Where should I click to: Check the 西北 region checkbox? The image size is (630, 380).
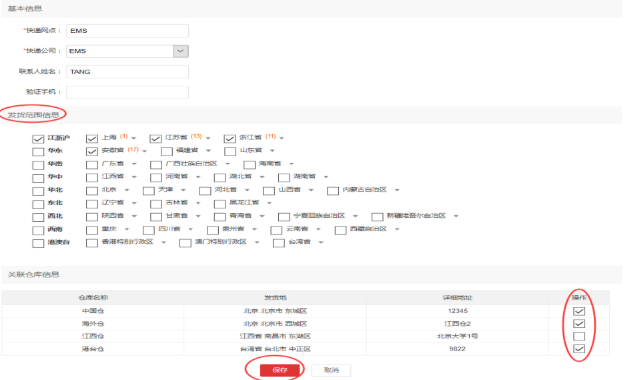[x=38, y=217]
